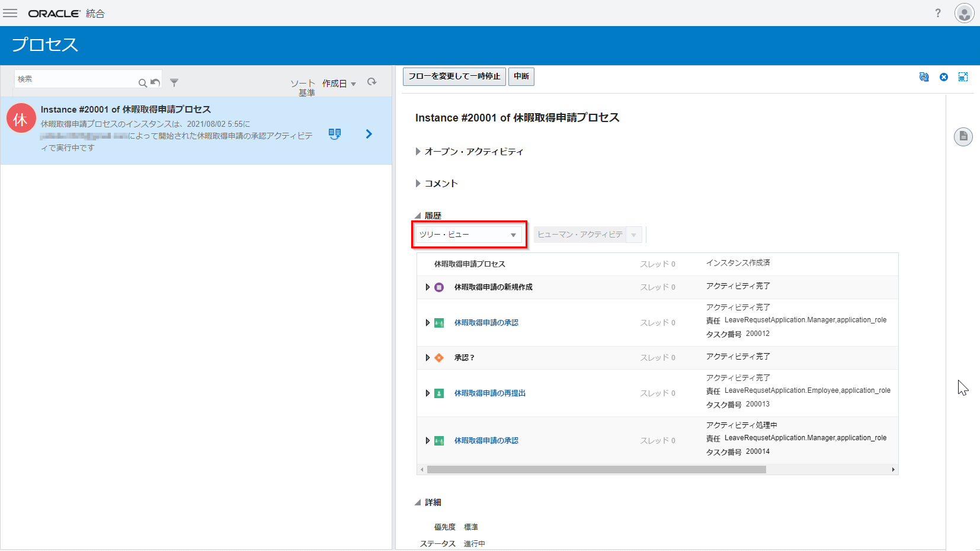Expand the オープン・アクティビティ section
980x551 pixels.
pyautogui.click(x=418, y=152)
